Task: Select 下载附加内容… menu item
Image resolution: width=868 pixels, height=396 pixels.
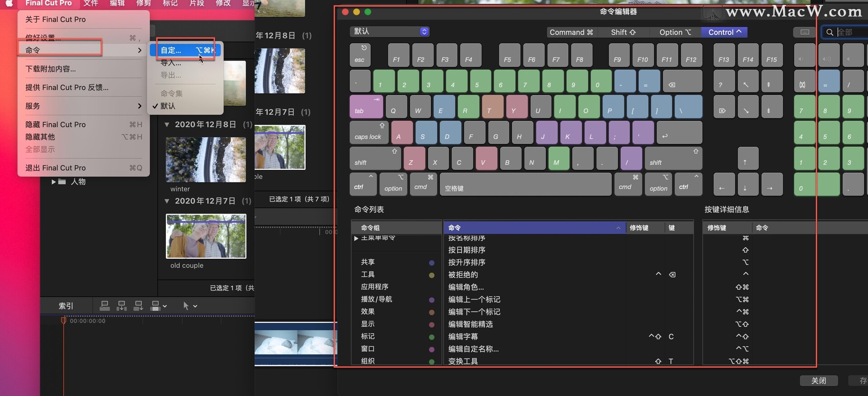Action: (x=51, y=69)
